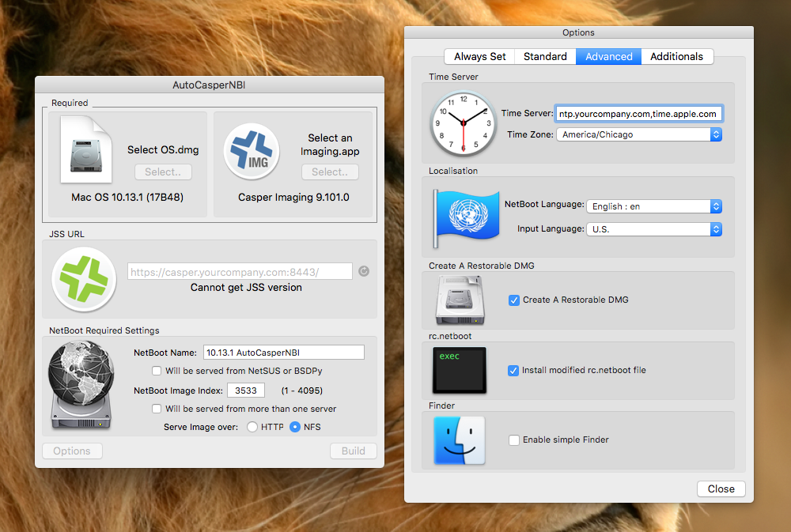Click the NetBoot globe drive icon

pyautogui.click(x=81, y=385)
